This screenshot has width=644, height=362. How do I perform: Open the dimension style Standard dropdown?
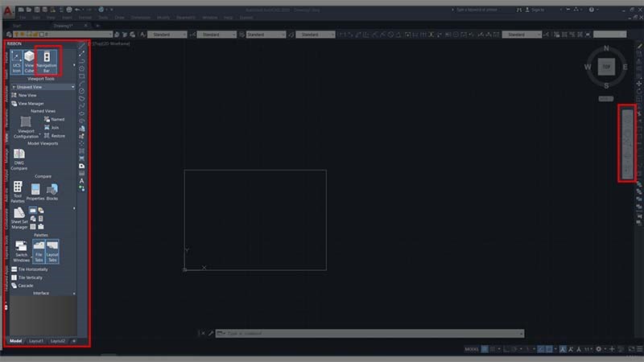coord(217,35)
